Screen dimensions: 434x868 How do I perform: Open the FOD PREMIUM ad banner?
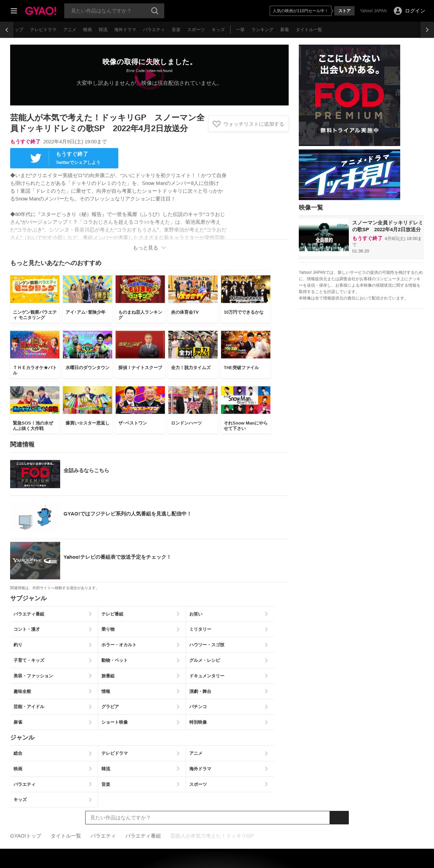pyautogui.click(x=349, y=95)
